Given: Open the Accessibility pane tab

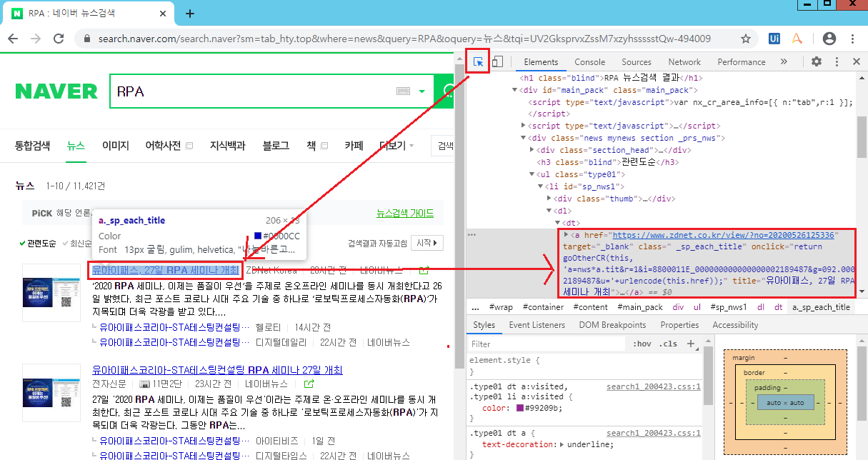Looking at the screenshot, I should [x=735, y=325].
